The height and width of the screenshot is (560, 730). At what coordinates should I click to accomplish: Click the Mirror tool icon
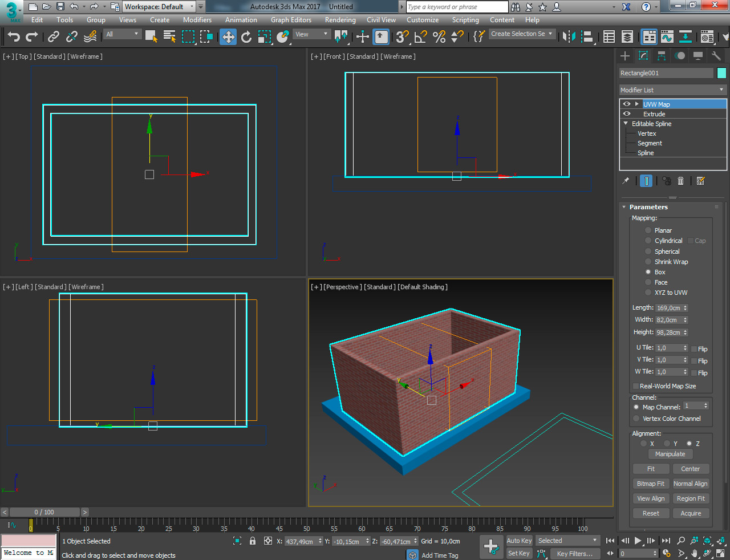pyautogui.click(x=569, y=37)
